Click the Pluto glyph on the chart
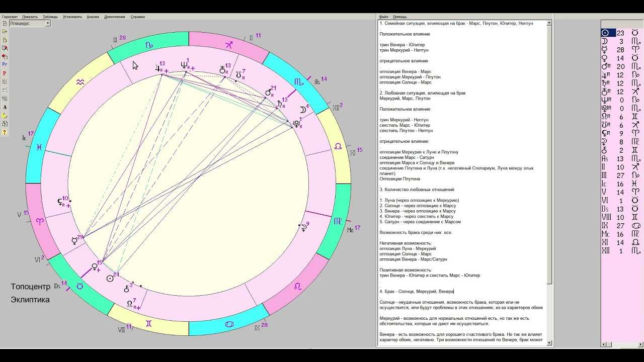 297,123
